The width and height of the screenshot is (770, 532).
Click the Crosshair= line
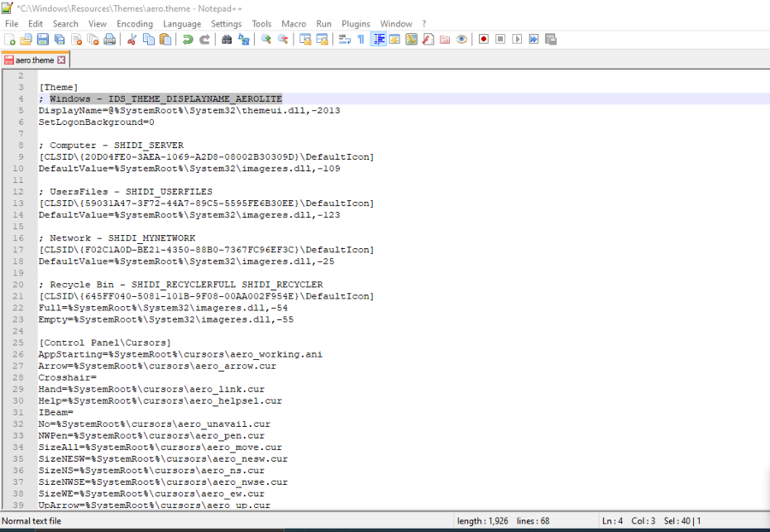point(68,377)
